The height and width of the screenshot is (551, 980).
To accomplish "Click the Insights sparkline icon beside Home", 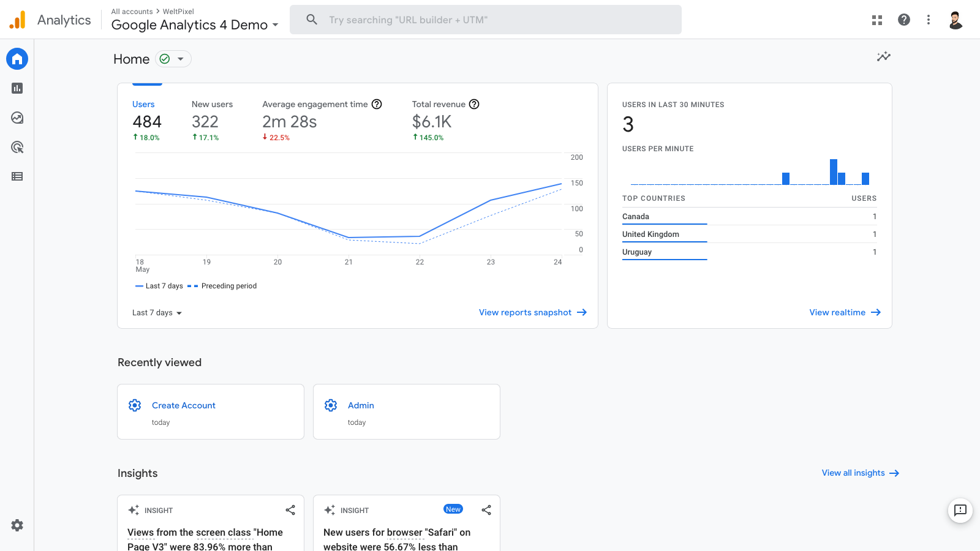I will click(883, 57).
